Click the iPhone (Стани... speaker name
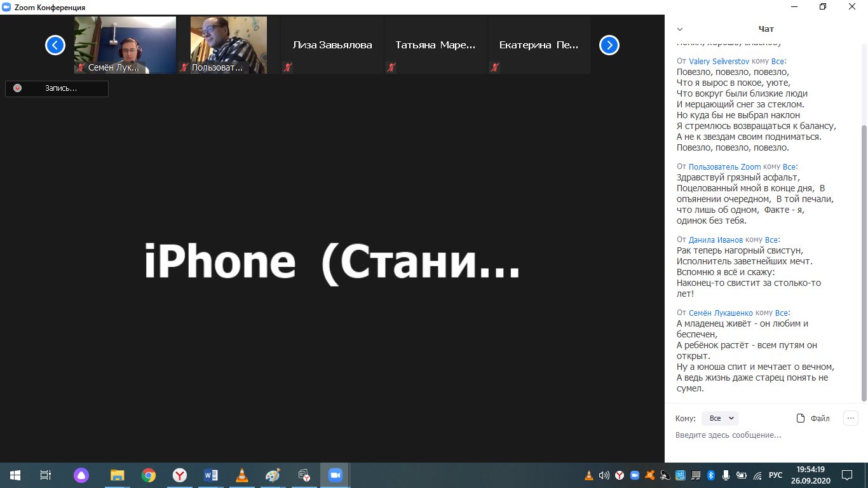868x488 pixels. pos(332,262)
